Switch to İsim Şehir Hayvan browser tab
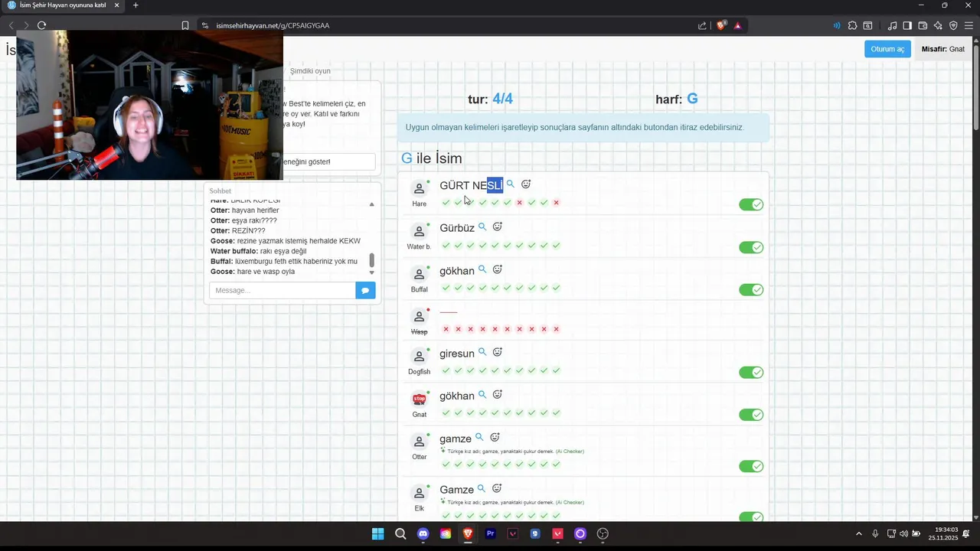980x551 pixels. (63, 5)
